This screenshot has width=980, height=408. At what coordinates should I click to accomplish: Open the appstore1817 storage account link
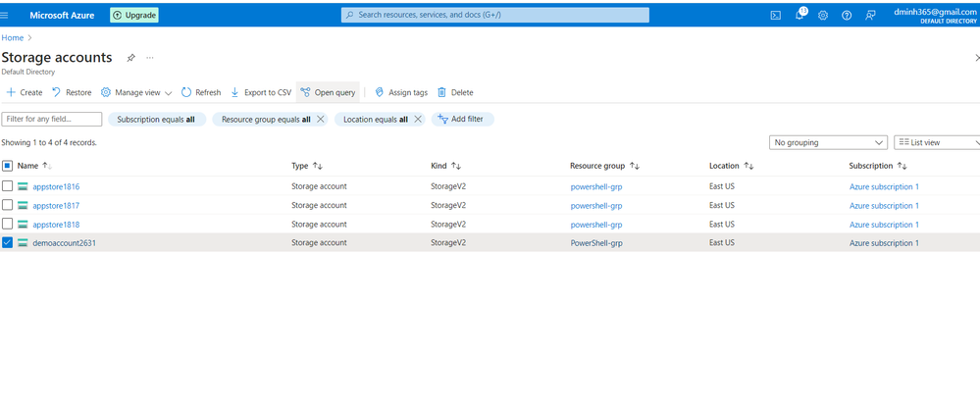coord(56,206)
